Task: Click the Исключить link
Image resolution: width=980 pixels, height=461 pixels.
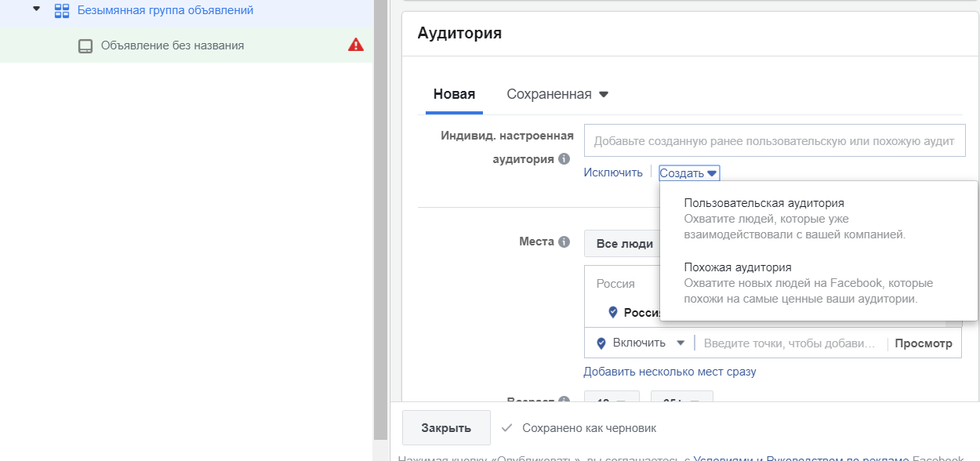Action: tap(612, 172)
